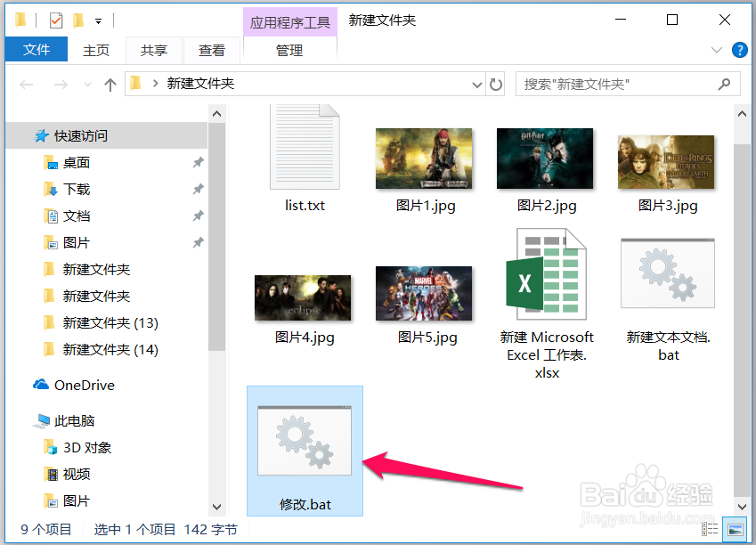Open the 管理 ribbon tab

point(289,50)
